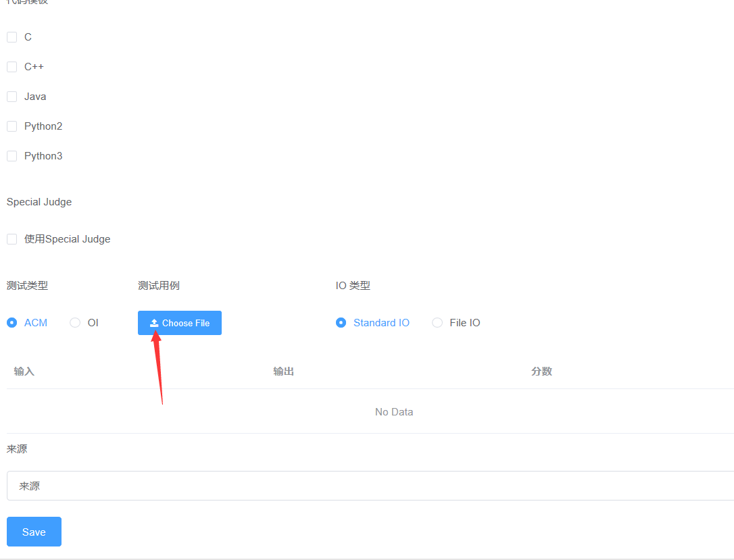Viewport: 734px width, 560px height.
Task: Click the IO 类型 label
Action: 353,285
